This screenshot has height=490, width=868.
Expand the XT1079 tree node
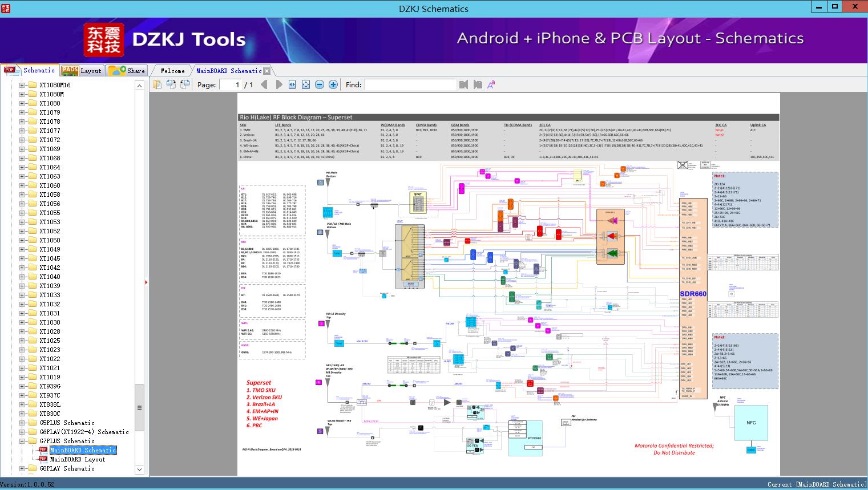click(22, 112)
